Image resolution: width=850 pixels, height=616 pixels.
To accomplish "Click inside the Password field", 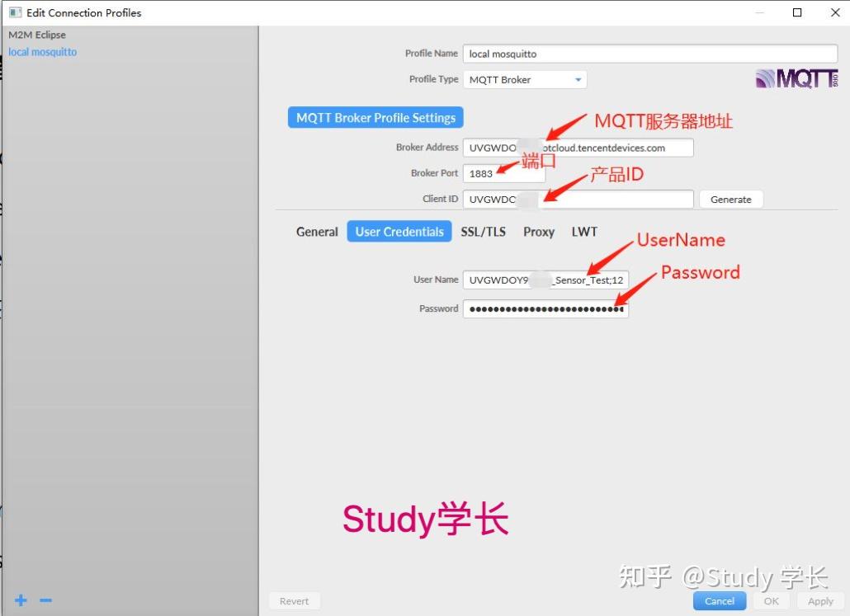I will pyautogui.click(x=545, y=308).
